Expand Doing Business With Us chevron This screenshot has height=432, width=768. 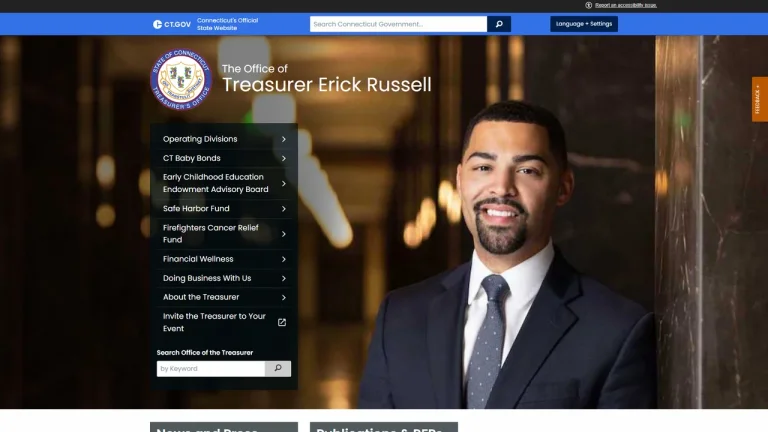[284, 278]
